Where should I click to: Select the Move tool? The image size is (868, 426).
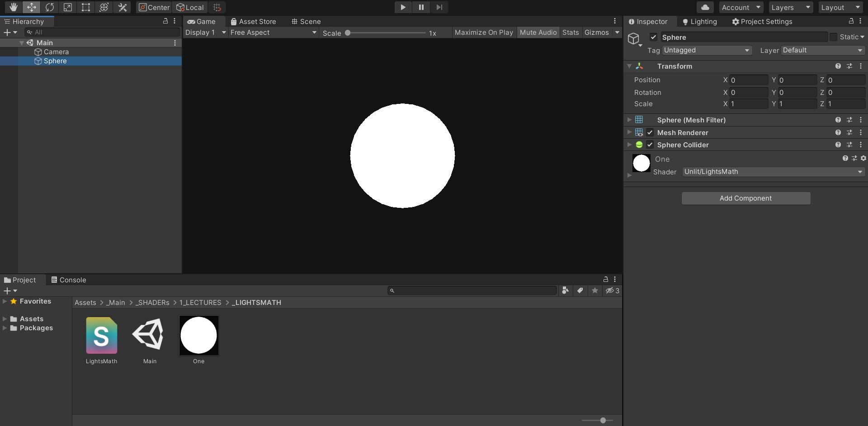pyautogui.click(x=32, y=7)
